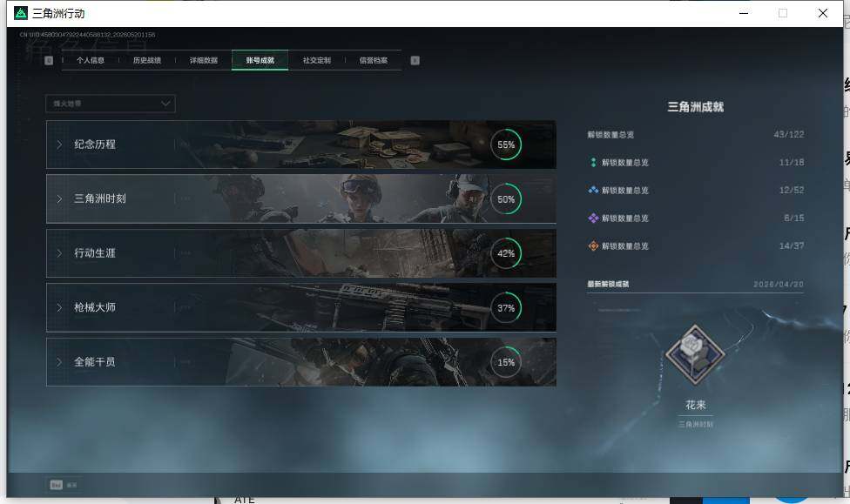The width and height of the screenshot is (850, 504).
Task: Click the 15% progress ring on 全能干员
Action: point(506,361)
